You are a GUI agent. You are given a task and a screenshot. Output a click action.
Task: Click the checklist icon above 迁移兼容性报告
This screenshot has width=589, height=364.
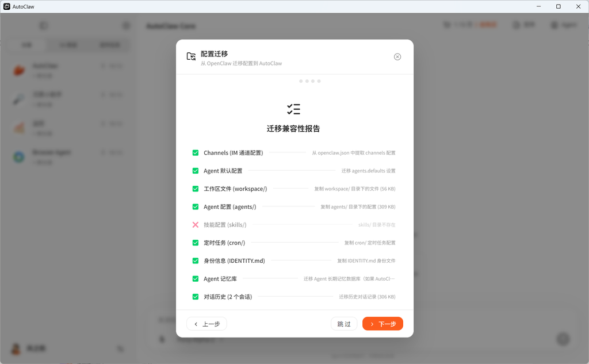294,109
